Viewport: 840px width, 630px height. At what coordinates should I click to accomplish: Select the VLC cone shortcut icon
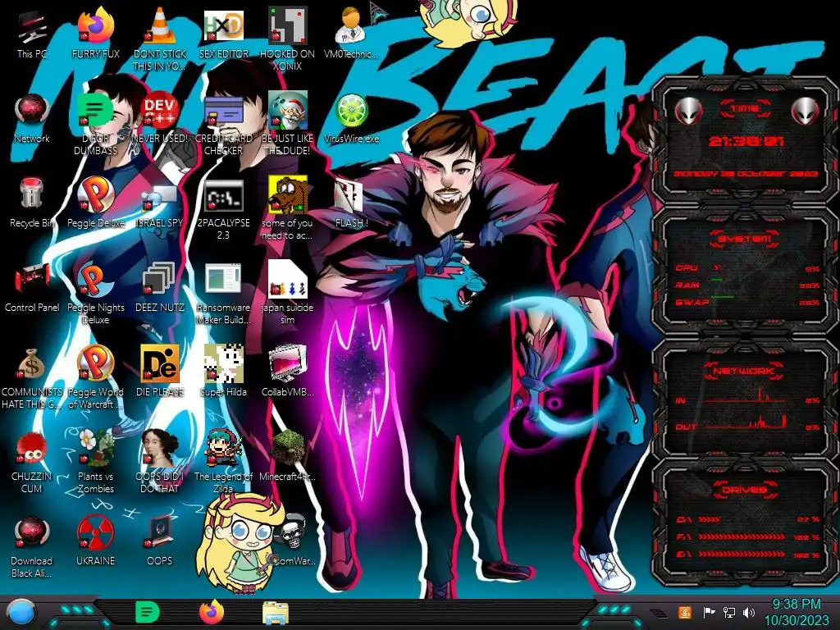pos(160,25)
